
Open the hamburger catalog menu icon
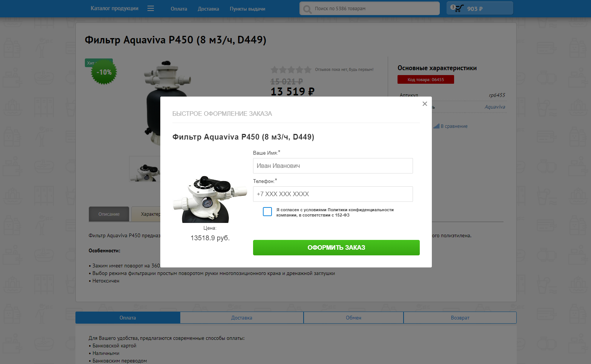tap(150, 8)
